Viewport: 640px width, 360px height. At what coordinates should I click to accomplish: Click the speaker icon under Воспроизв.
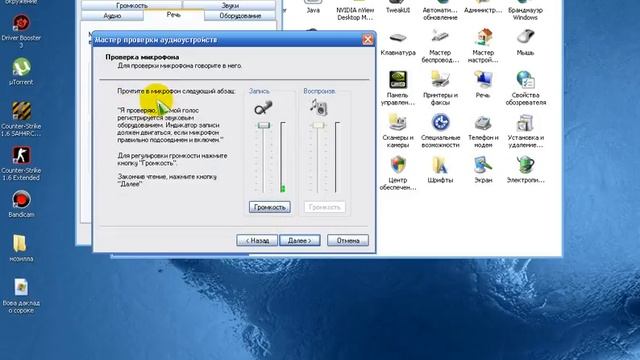pyautogui.click(x=318, y=107)
